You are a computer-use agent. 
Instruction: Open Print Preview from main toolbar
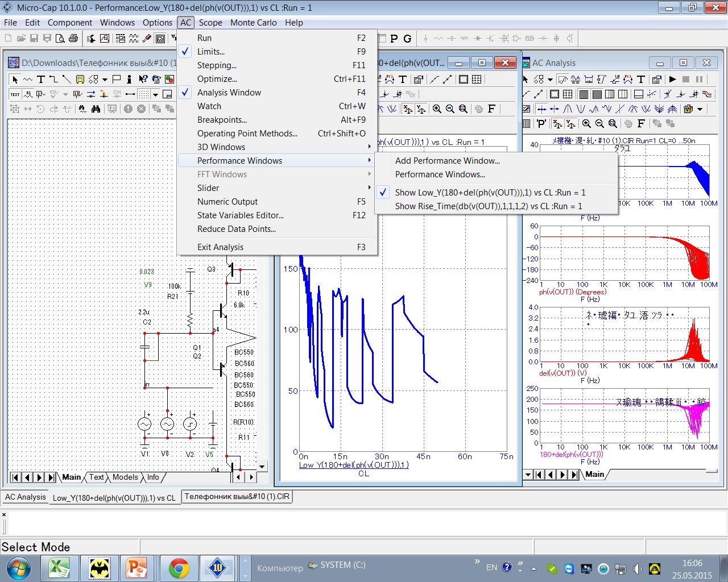coord(60,38)
